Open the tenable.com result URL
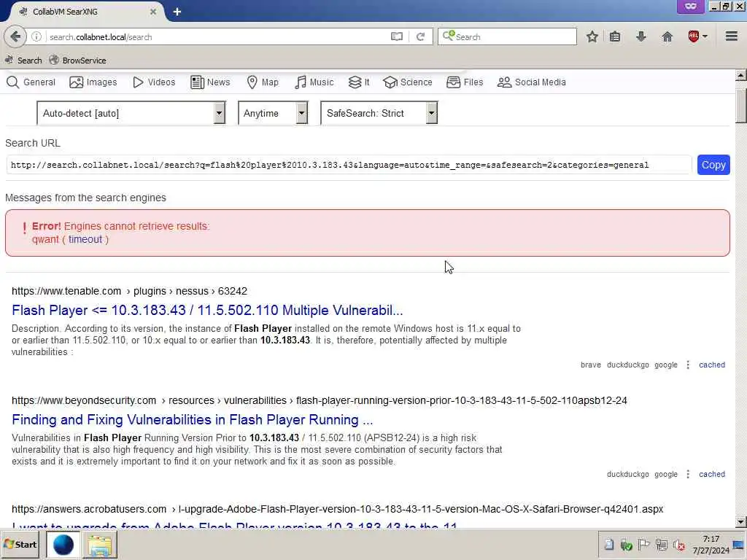 129,291
